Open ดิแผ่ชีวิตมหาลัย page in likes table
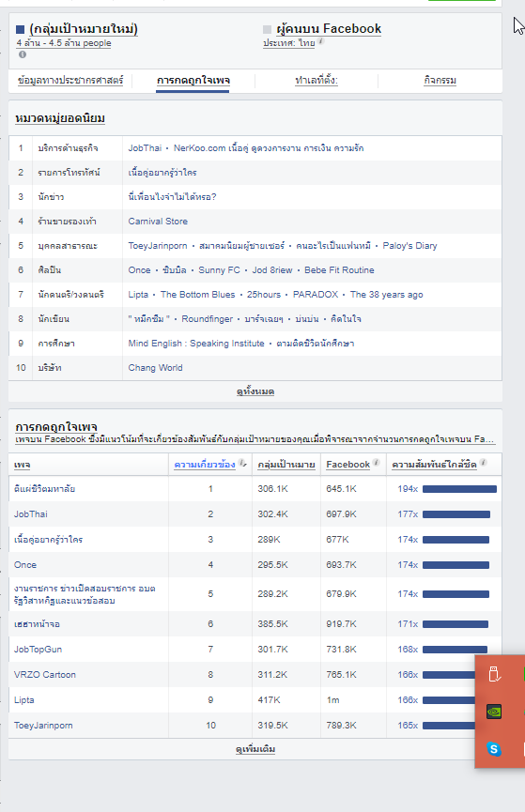525x812 pixels. (44, 489)
